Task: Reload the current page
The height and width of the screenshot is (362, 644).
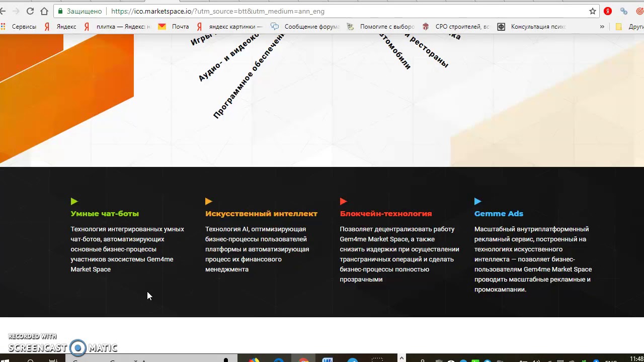Action: (30, 11)
